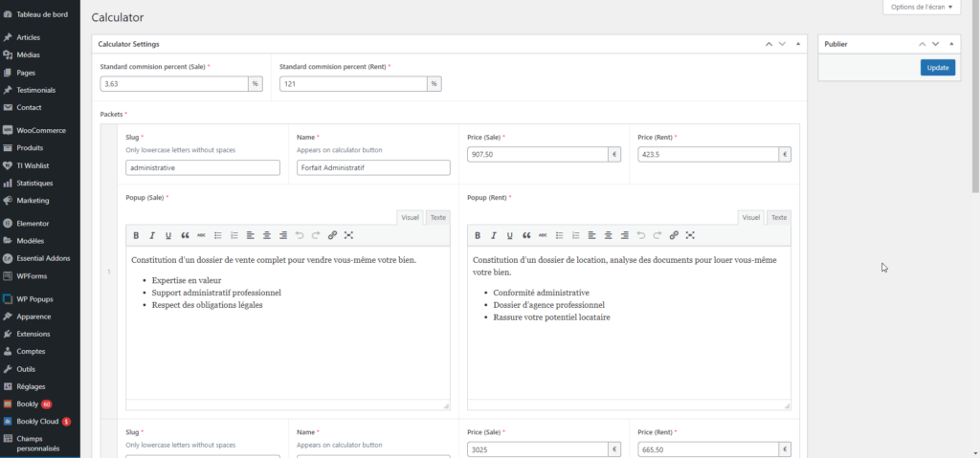The width and height of the screenshot is (980, 458).
Task: Redo change in Popup (Rent) editor
Action: (x=657, y=235)
